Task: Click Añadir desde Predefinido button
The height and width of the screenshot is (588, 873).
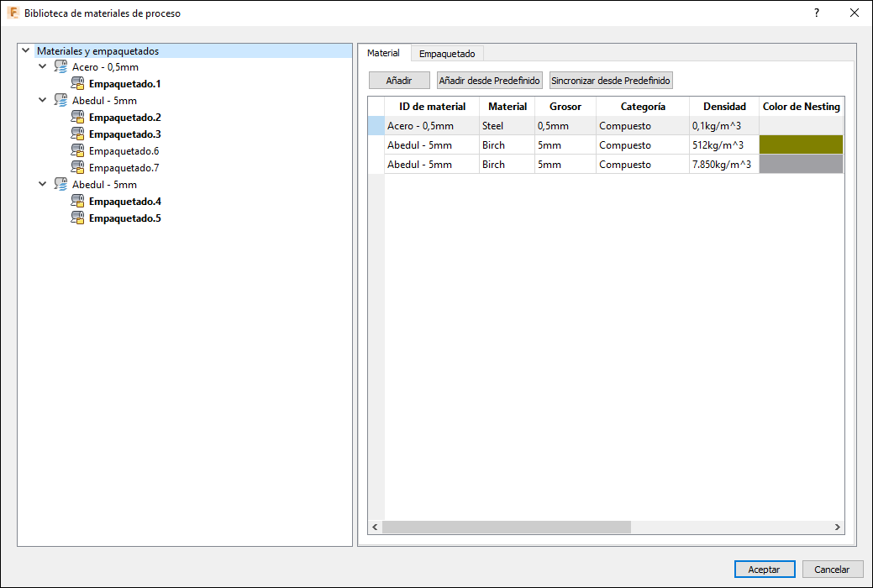Action: pos(489,80)
